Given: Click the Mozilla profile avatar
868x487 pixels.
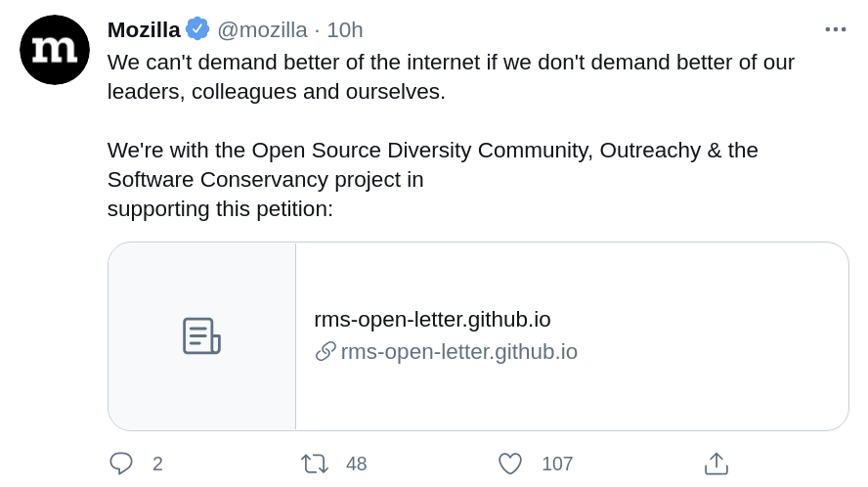Looking at the screenshot, I should coord(55,50).
